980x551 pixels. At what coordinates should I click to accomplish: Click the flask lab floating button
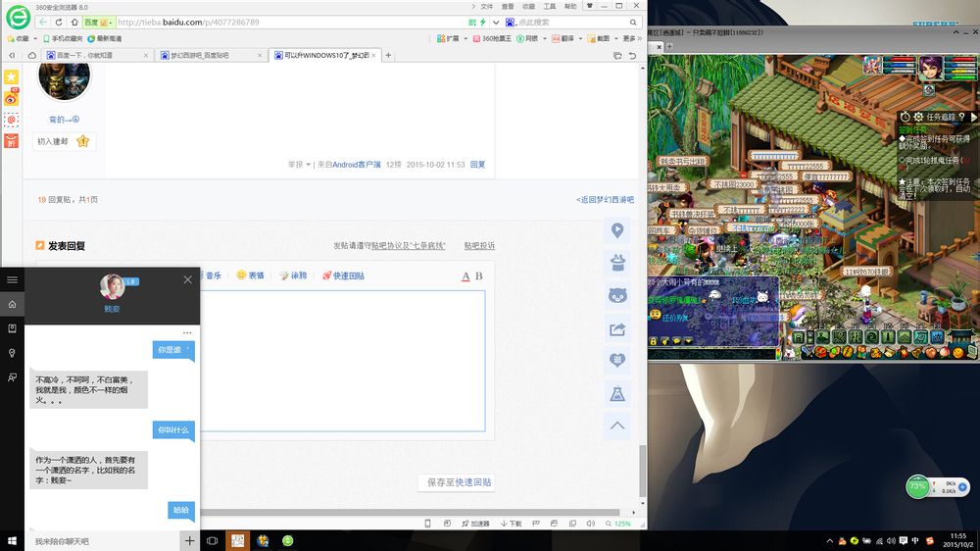617,393
